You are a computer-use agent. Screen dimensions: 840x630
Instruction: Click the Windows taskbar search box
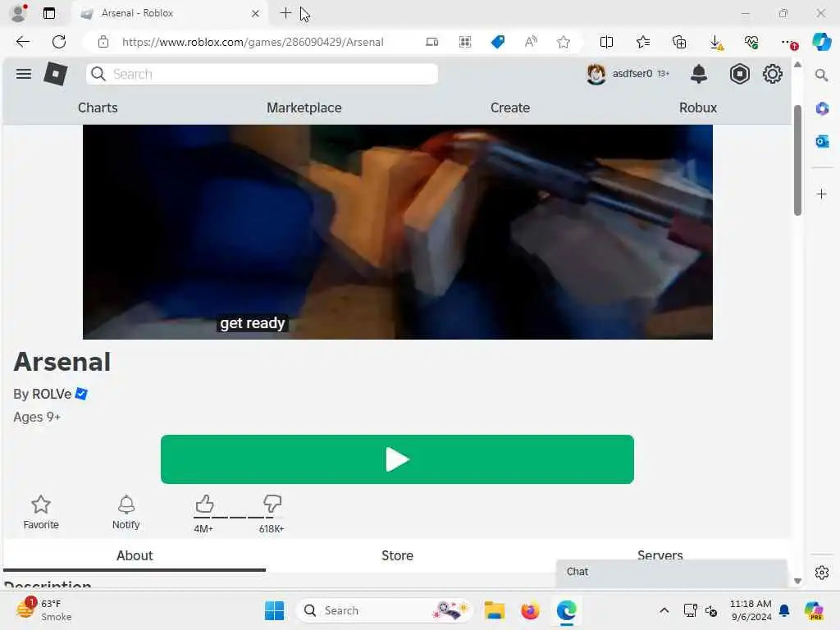coord(384,610)
